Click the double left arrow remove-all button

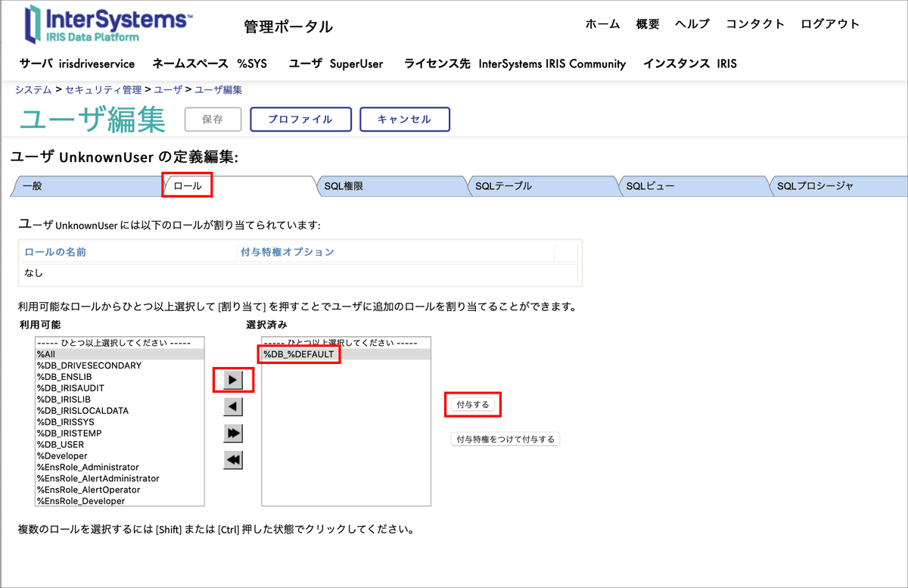click(x=233, y=459)
